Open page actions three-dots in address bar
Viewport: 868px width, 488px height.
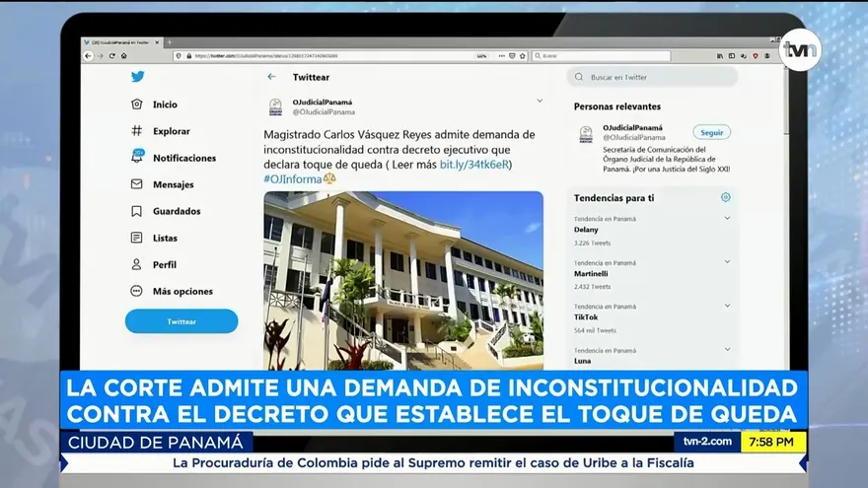[x=501, y=56]
